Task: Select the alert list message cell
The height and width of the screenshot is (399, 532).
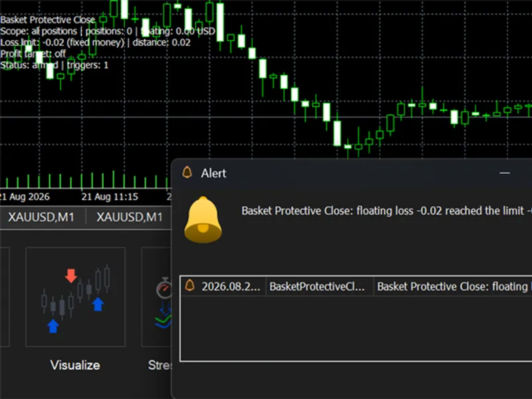Action: pyautogui.click(x=453, y=287)
